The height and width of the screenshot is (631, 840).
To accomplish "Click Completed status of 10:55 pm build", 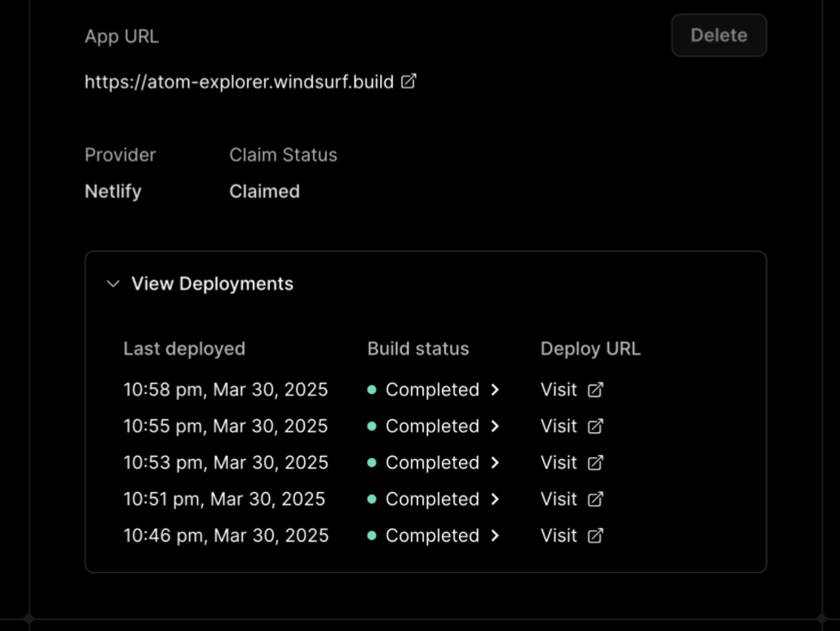I will click(432, 427).
